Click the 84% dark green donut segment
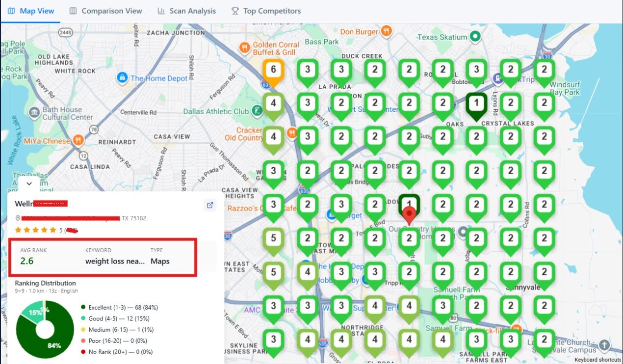 (x=54, y=345)
